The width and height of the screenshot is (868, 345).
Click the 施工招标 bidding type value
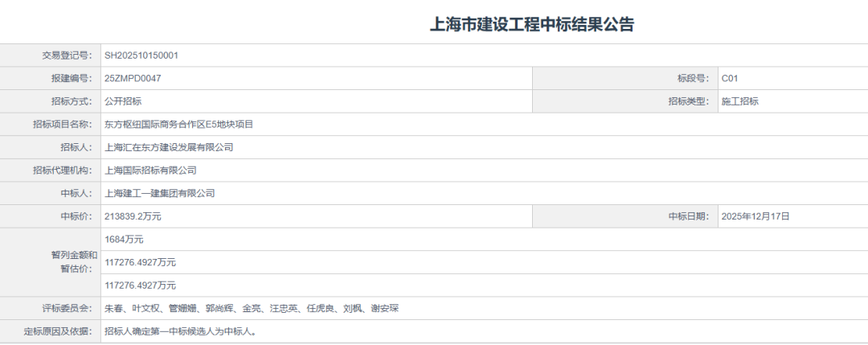pos(740,101)
